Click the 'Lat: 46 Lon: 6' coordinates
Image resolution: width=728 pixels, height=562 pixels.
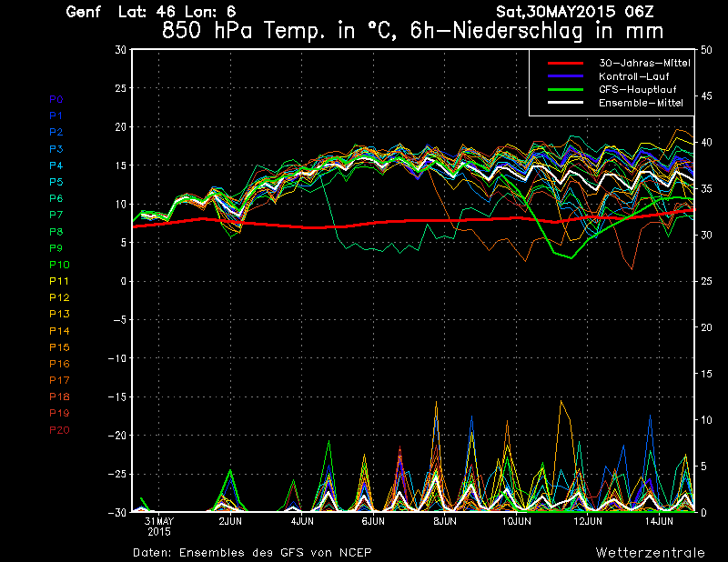[177, 12]
